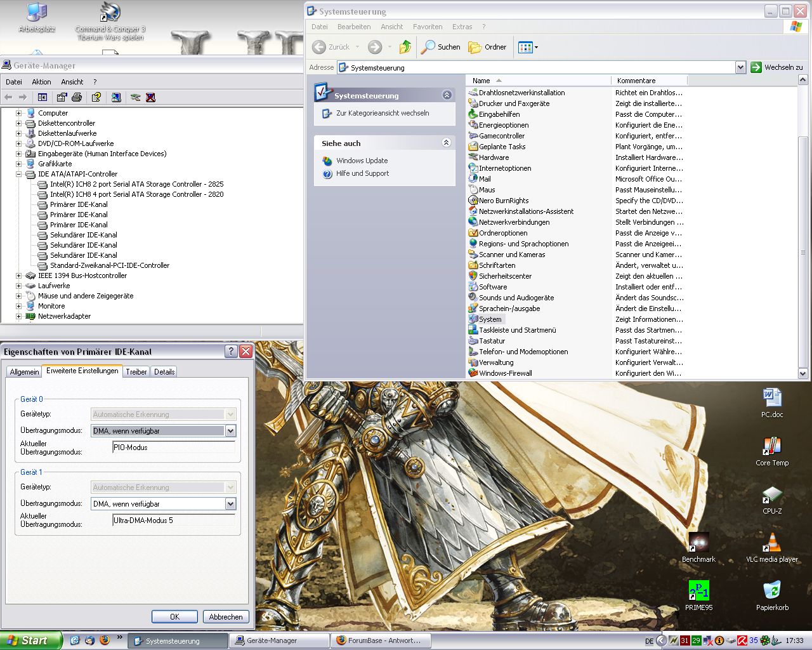Select the System entry in Systemsteuerung list
Screen dimensions: 812x650
click(x=490, y=319)
